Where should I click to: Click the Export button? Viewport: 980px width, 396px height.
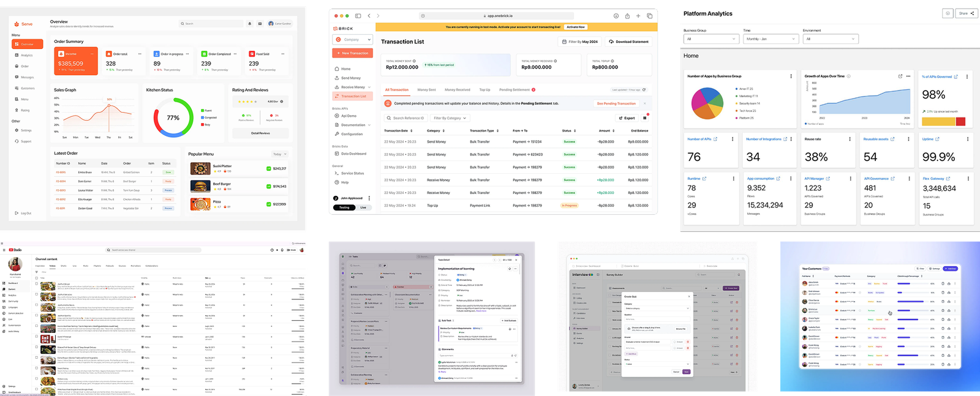627,118
